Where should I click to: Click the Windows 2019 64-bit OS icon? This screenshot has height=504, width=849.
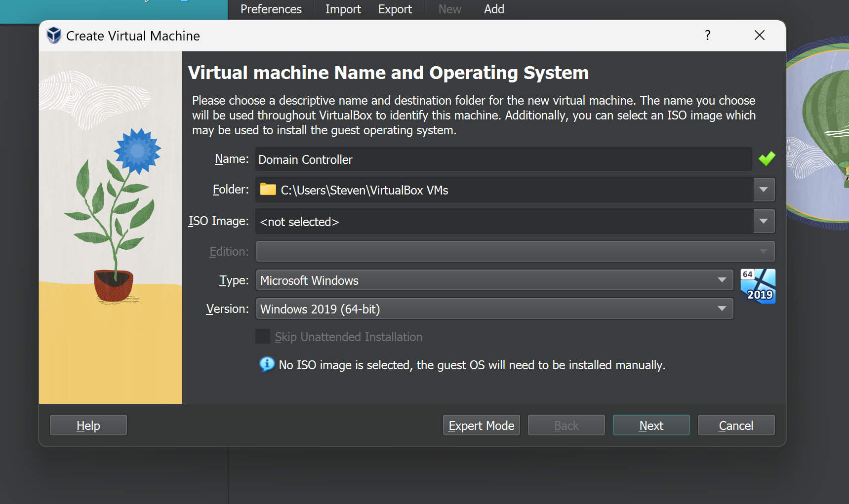(x=758, y=286)
